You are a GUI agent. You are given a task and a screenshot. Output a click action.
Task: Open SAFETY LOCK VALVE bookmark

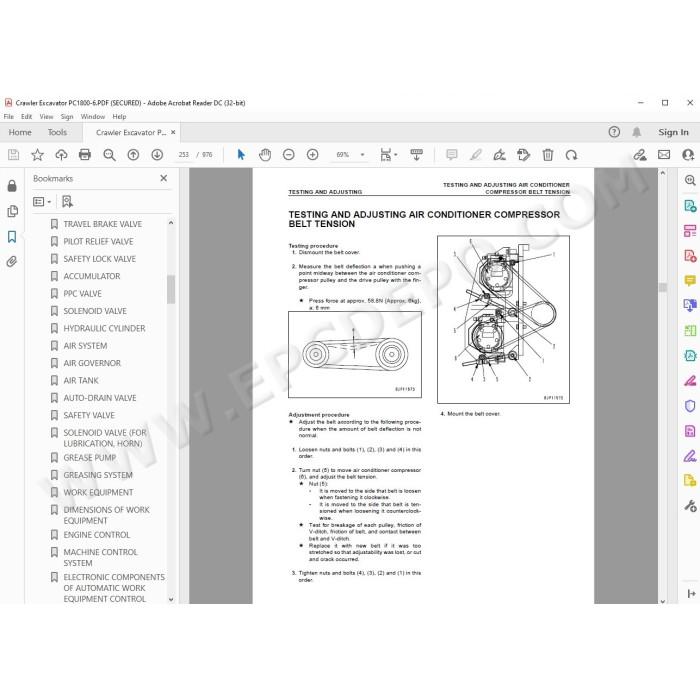click(99, 259)
